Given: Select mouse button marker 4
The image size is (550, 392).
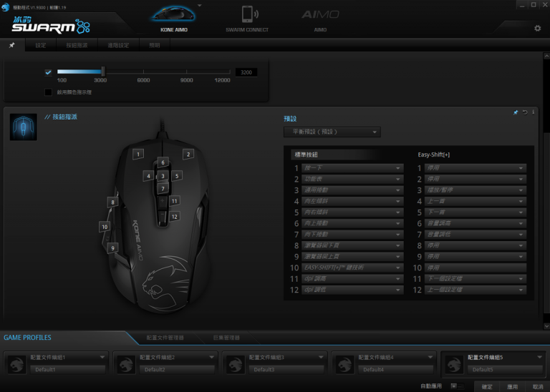Looking at the screenshot, I should [148, 176].
